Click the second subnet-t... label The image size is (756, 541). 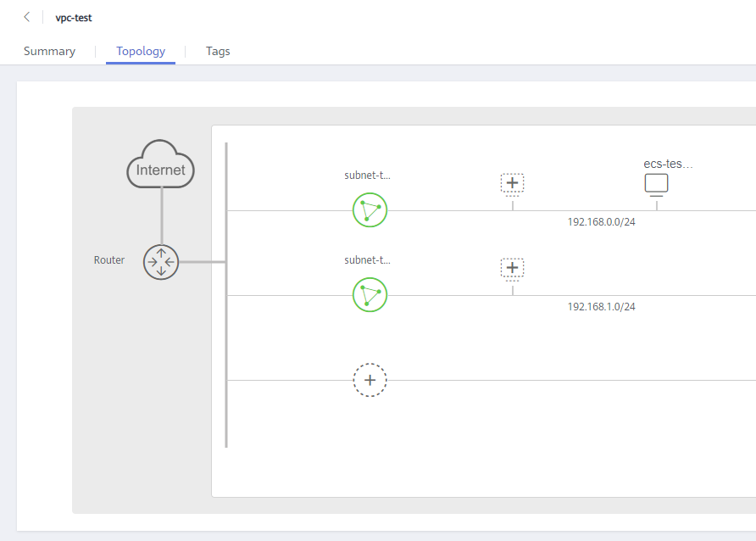pos(367,260)
